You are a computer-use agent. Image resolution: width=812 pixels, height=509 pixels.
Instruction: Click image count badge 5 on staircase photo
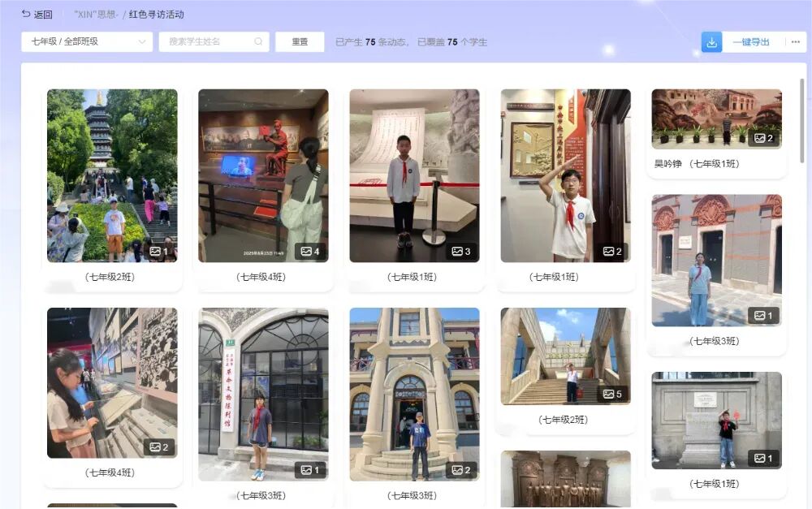612,394
